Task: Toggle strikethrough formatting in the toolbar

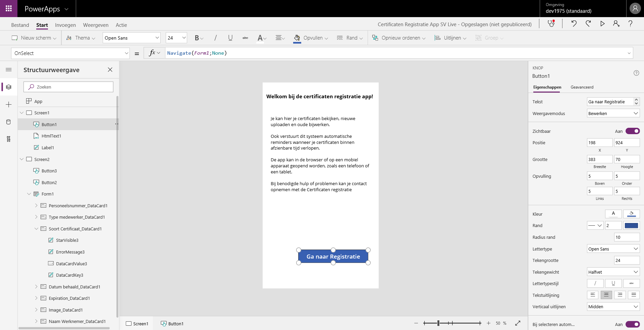Action: coord(245,38)
